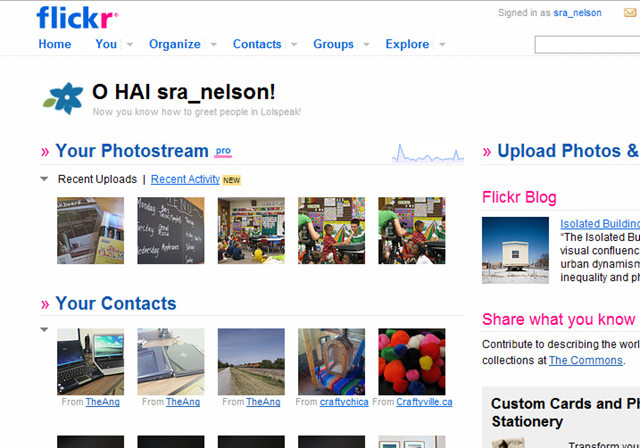
Task: Click the Share what you know heading
Action: [558, 319]
